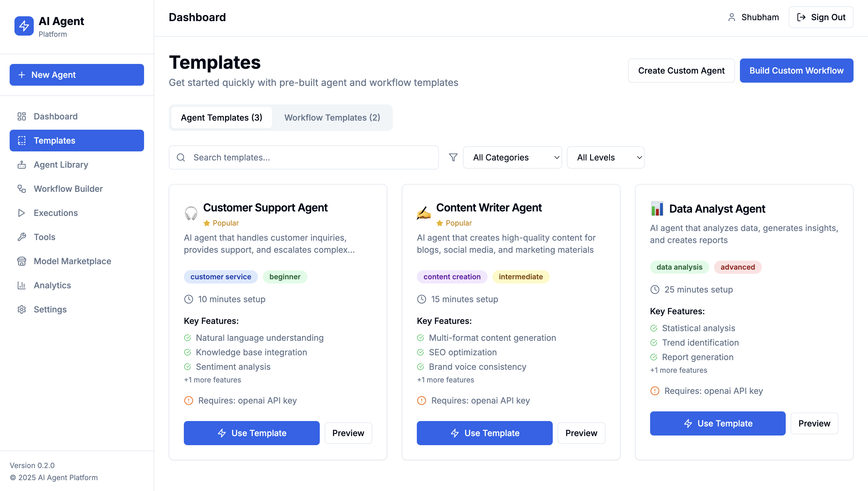Click the Workflow Builder sidebar icon
Viewport: 868px width, 491px height.
22,189
